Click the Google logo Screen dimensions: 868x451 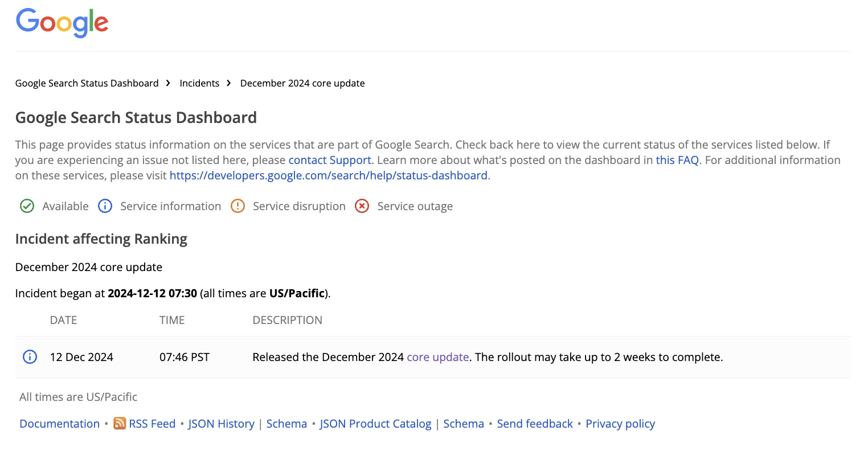(x=62, y=23)
